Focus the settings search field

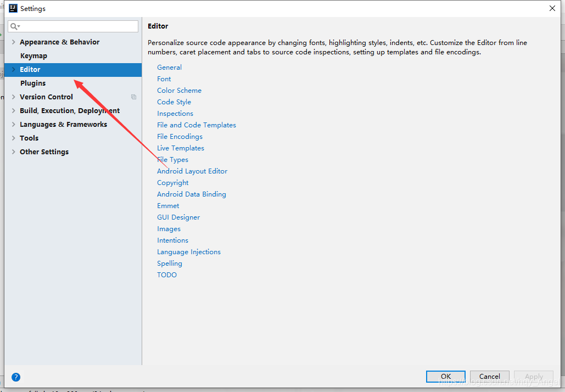coord(73,26)
